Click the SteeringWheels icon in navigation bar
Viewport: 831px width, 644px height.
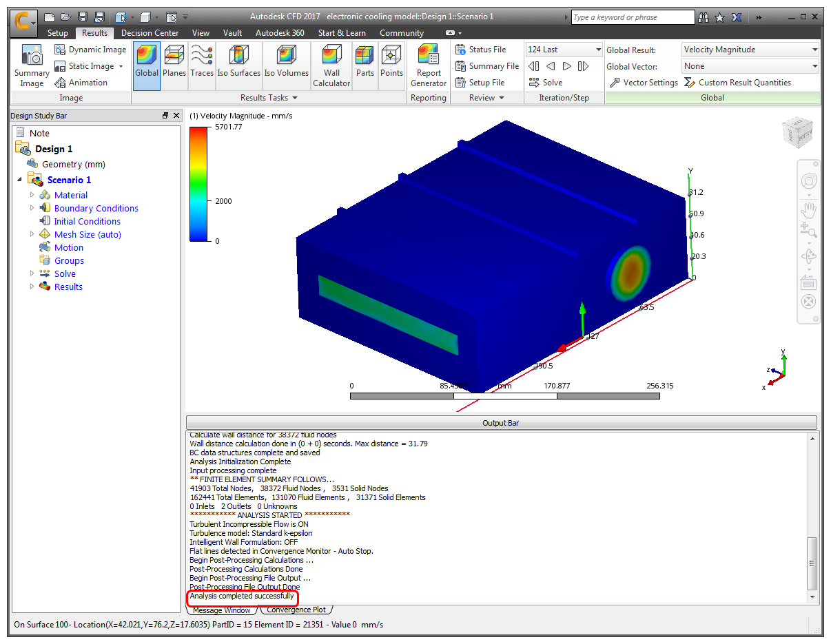(809, 181)
